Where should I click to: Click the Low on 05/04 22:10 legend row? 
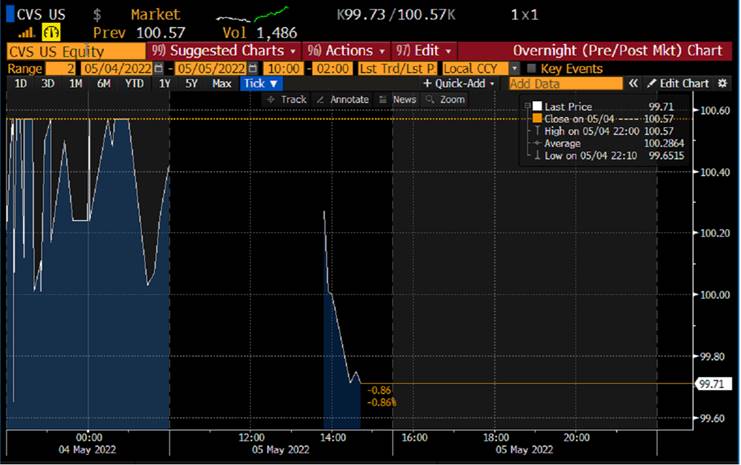tap(610, 155)
